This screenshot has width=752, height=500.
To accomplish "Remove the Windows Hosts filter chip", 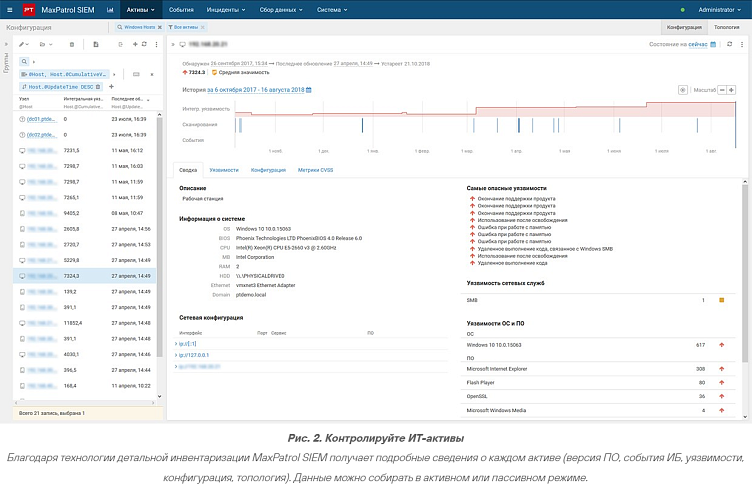I will [160, 27].
